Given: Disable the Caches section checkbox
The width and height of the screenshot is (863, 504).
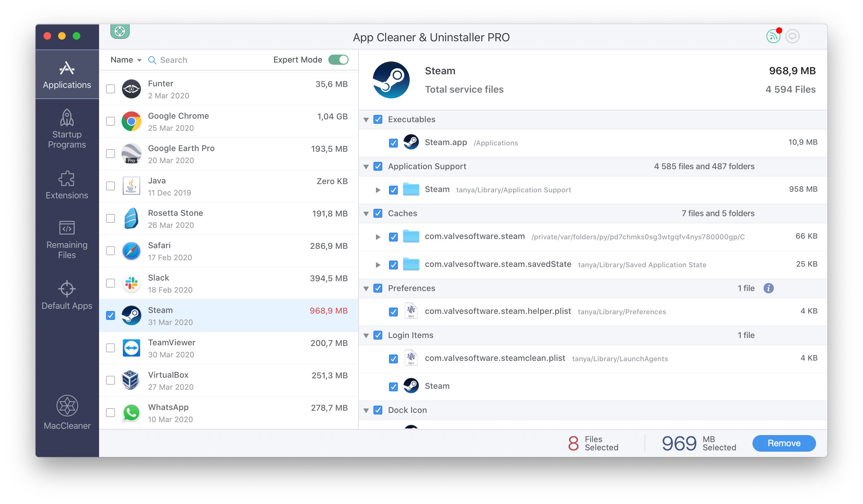Looking at the screenshot, I should [379, 213].
